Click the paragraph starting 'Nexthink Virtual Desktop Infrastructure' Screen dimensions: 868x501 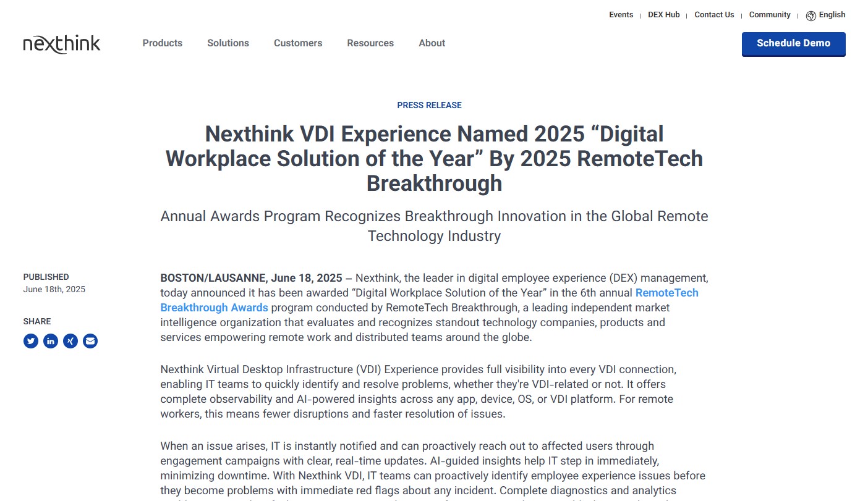pos(418,392)
